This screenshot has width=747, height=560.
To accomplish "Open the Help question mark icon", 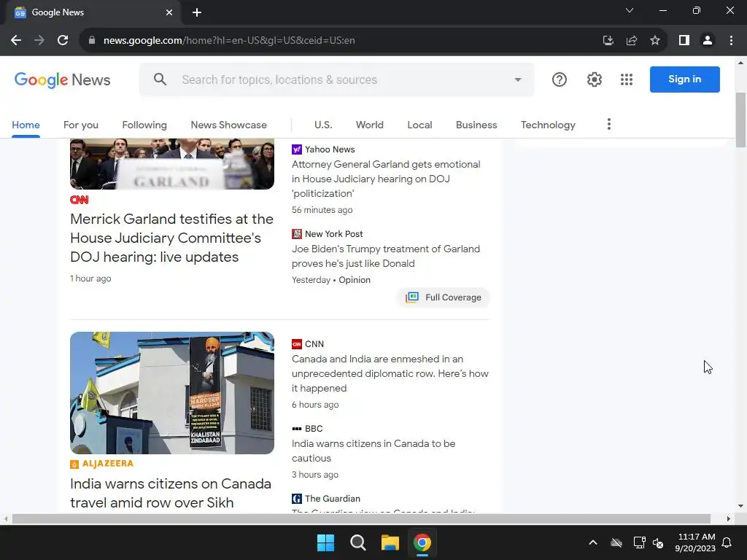I will coord(560,79).
